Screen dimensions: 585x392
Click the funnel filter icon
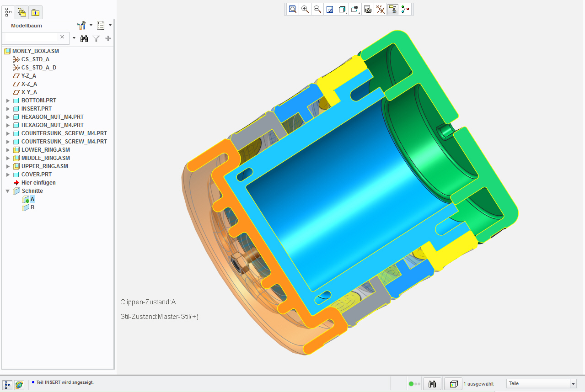96,39
